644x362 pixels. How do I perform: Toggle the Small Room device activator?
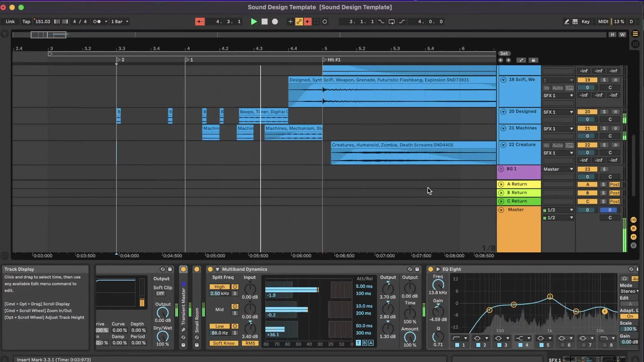[x=197, y=269]
